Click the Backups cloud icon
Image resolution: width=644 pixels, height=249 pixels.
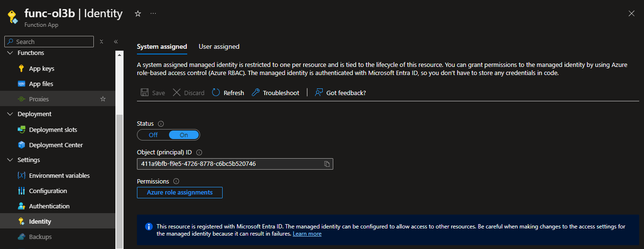pos(21,237)
